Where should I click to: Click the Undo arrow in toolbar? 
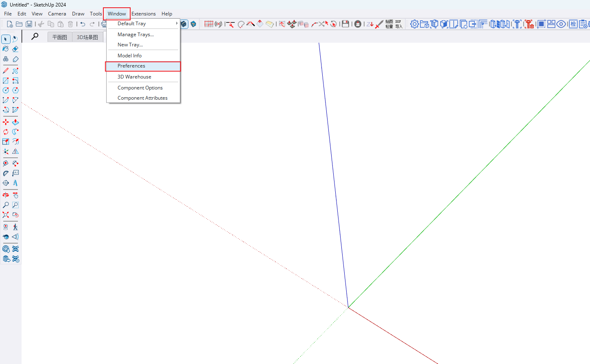pyautogui.click(x=83, y=24)
